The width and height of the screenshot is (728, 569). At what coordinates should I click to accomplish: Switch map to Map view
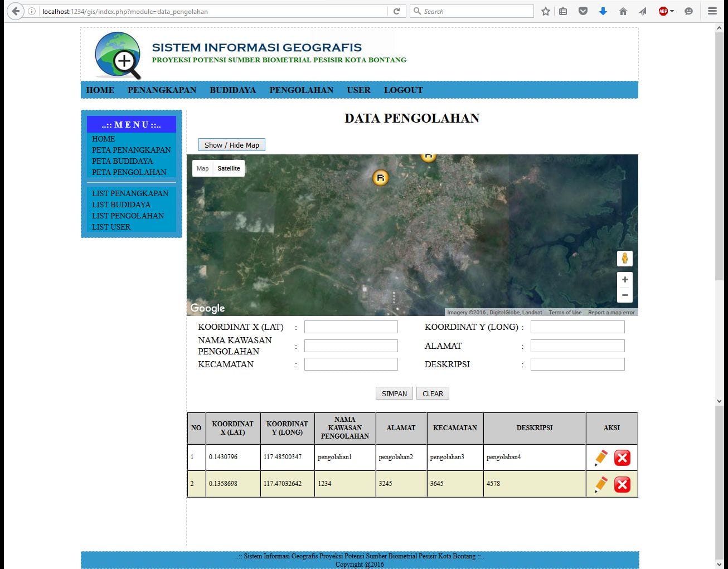point(202,168)
